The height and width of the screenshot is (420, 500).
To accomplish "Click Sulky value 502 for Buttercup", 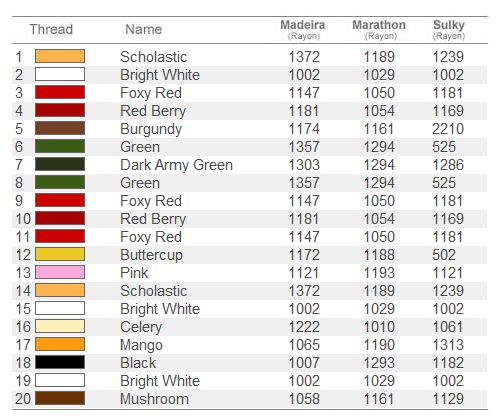I will [x=444, y=255].
